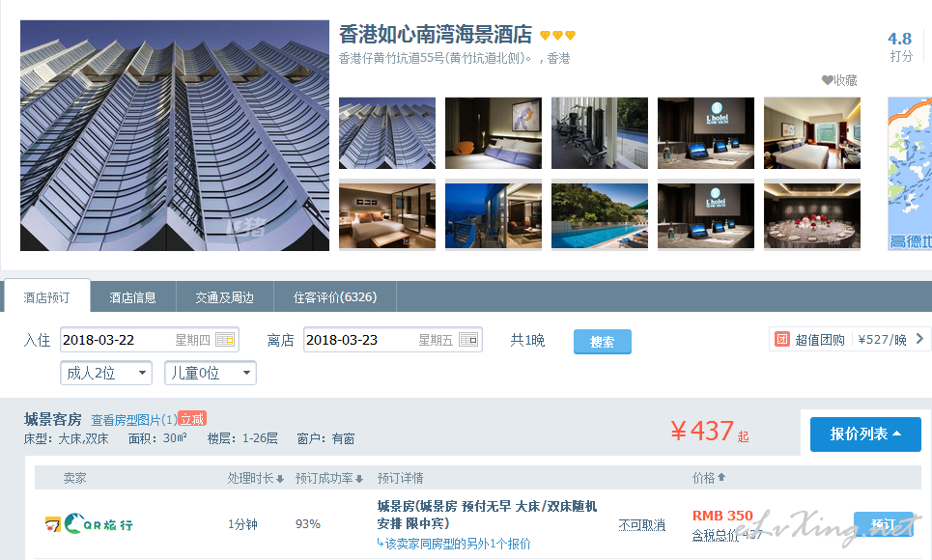Viewport: 932px width, 560px height.
Task: Select the gym equipment thumbnail photo
Action: tap(600, 133)
